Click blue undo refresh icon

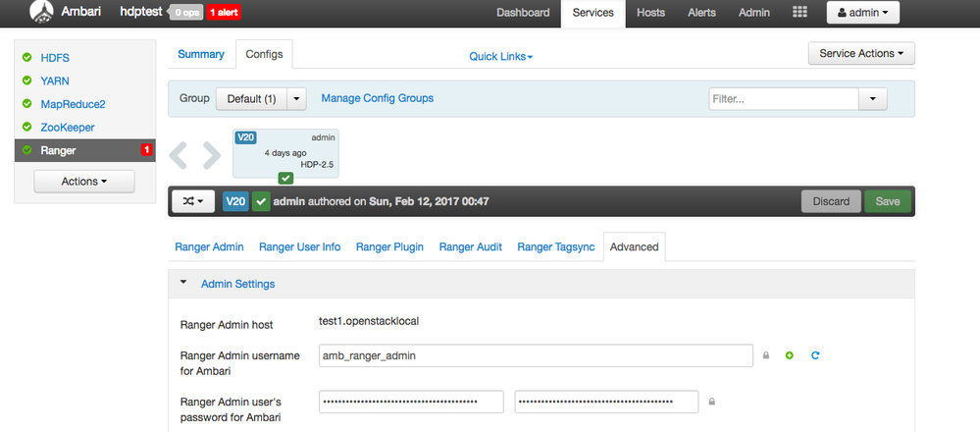point(814,355)
